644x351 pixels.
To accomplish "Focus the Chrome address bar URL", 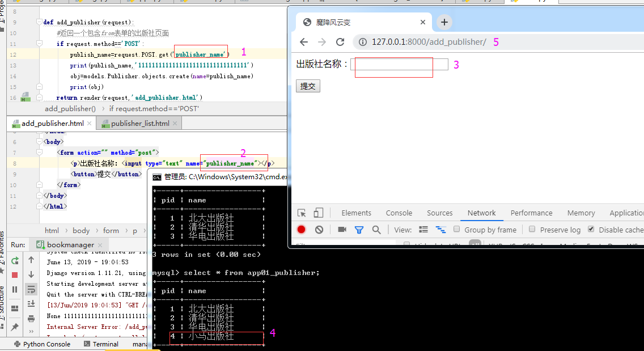I will point(429,42).
